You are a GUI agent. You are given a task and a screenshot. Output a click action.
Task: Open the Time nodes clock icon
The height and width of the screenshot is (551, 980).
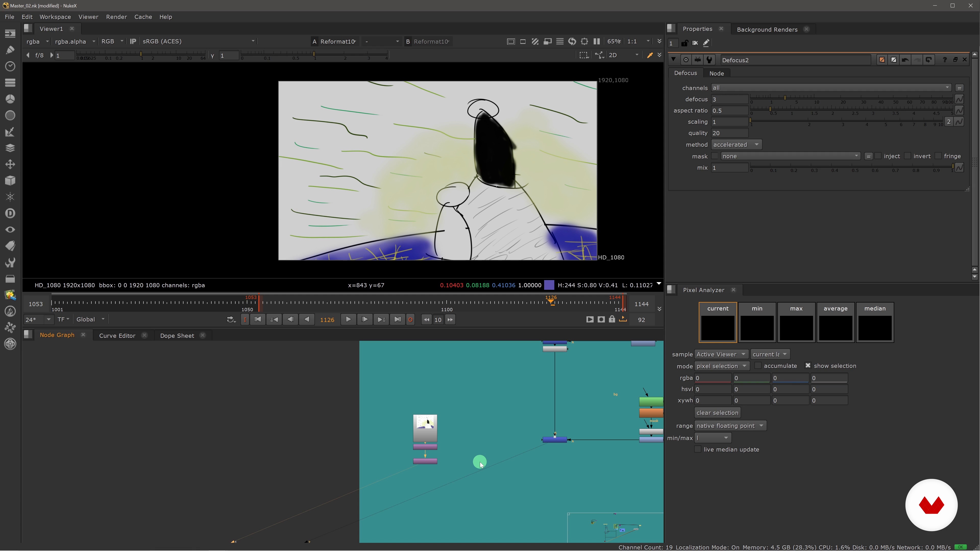10,66
